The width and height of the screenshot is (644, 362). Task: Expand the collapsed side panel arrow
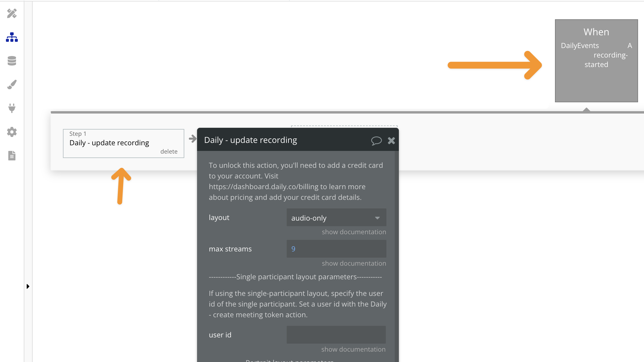[x=28, y=286]
